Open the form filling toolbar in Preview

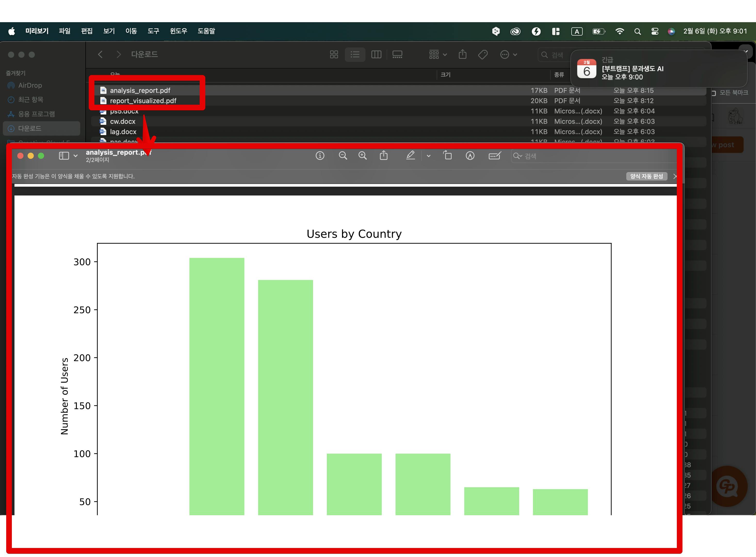click(x=495, y=155)
